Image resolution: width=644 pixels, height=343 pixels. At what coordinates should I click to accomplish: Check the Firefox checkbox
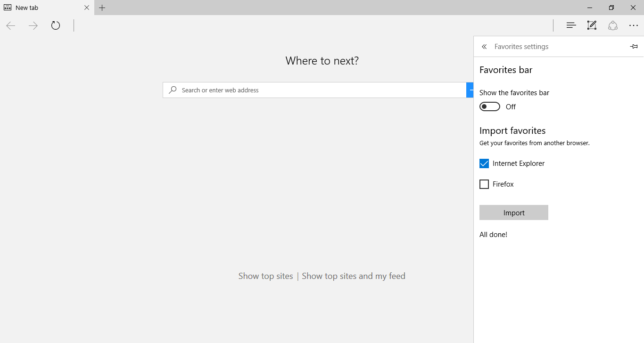pos(484,184)
